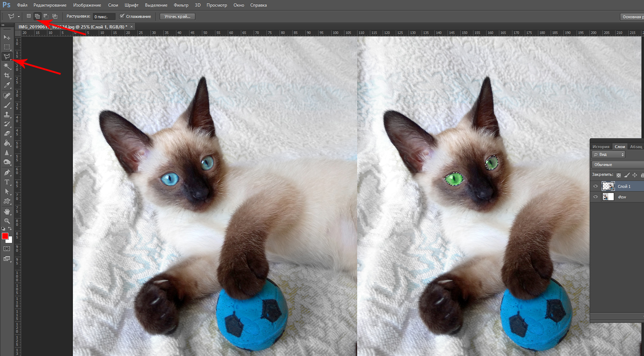This screenshot has width=644, height=356.
Task: Lock transparent pixels in Layers panel
Action: [618, 175]
